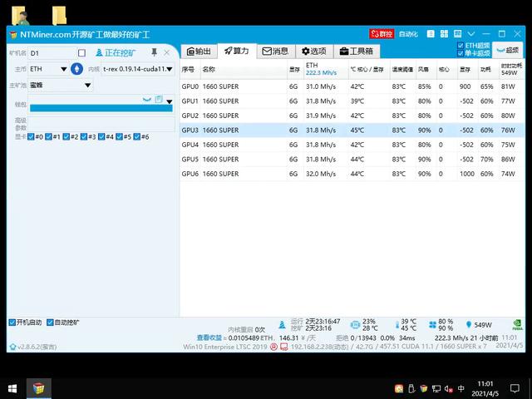Switch to the 选项 options tab
The height and width of the screenshot is (399, 532).
pyautogui.click(x=314, y=52)
